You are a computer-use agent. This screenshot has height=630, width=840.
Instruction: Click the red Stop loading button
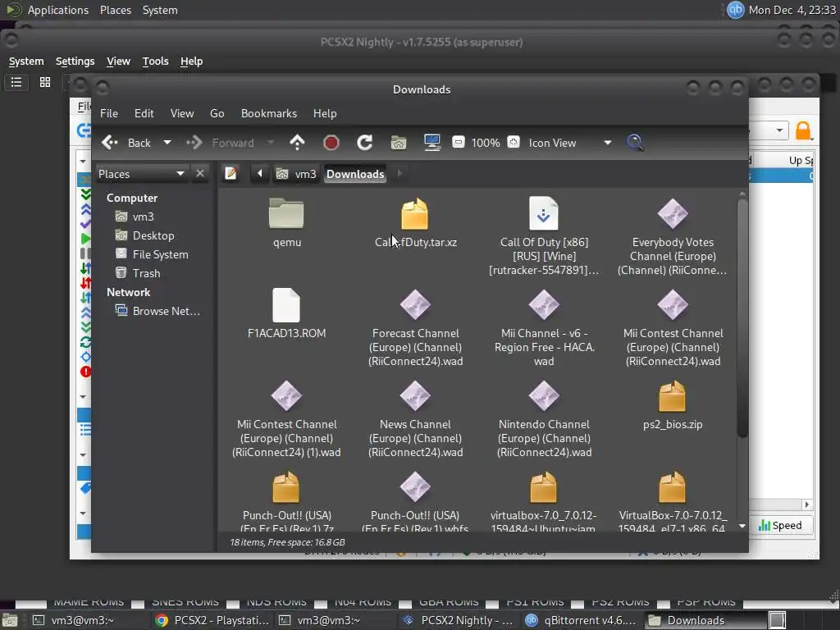(x=331, y=143)
